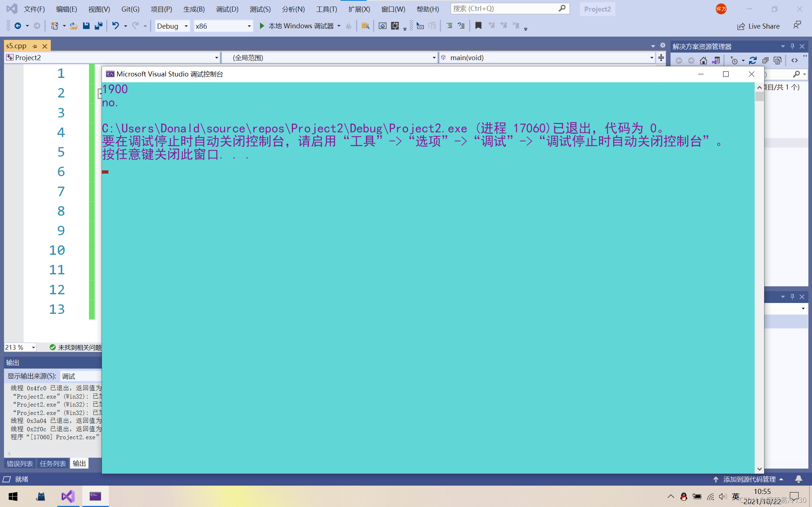
Task: Toggle the English input method indicator
Action: click(735, 496)
